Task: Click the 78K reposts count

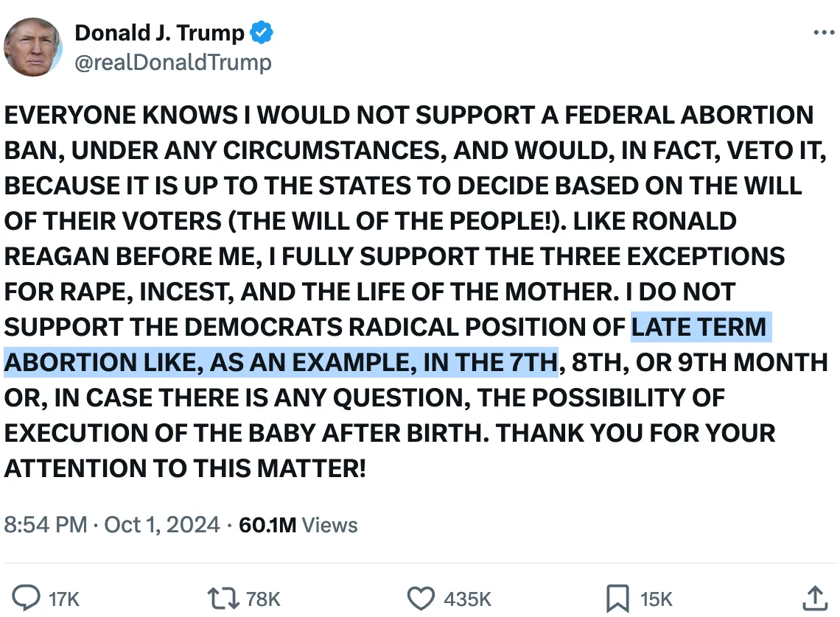Action: [x=263, y=599]
